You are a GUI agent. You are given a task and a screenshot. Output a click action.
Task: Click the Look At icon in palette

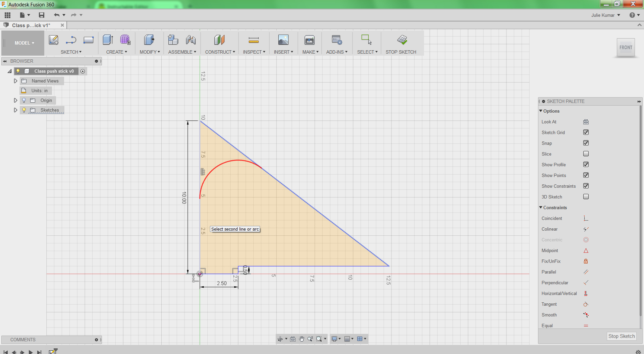pos(586,122)
